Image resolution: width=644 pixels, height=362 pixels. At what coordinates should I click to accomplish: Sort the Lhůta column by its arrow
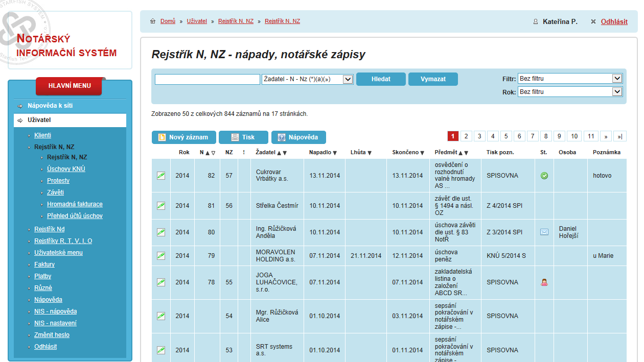[370, 153]
